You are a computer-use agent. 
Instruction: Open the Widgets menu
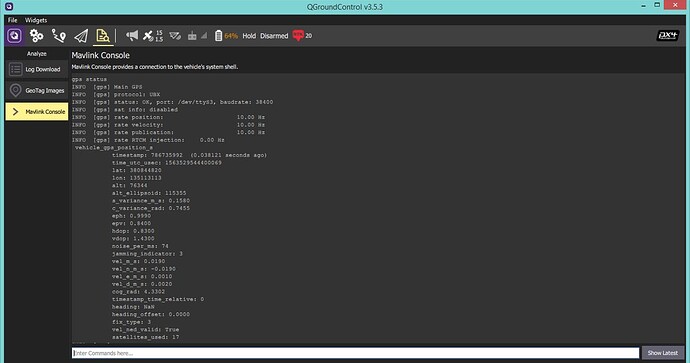point(36,20)
